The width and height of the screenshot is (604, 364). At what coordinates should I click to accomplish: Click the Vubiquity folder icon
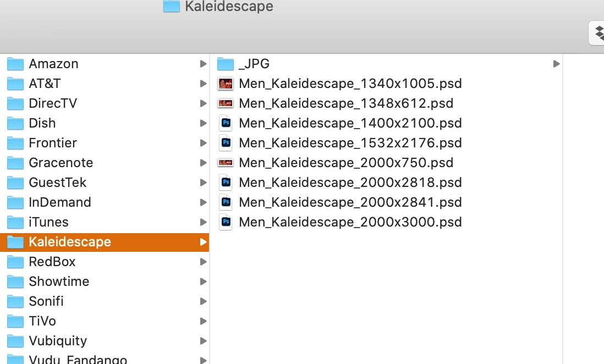pyautogui.click(x=15, y=341)
